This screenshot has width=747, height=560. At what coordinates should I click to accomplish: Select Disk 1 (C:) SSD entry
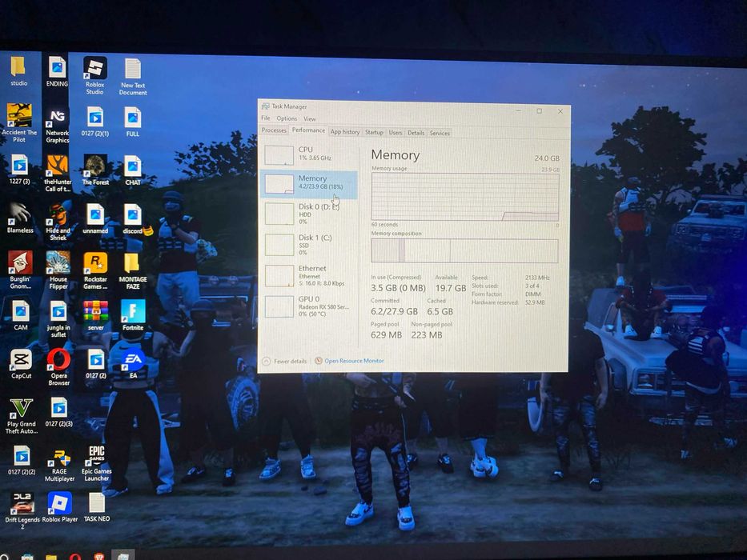pyautogui.click(x=309, y=244)
